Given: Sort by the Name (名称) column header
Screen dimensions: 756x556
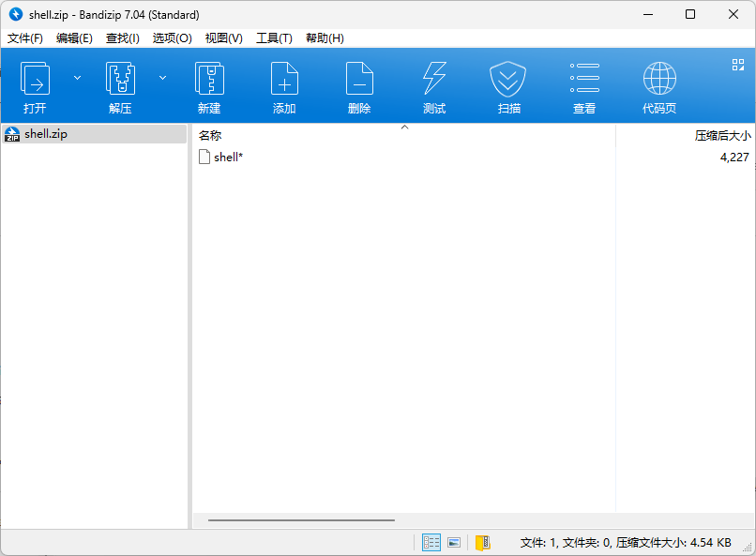Looking at the screenshot, I should click(x=210, y=135).
